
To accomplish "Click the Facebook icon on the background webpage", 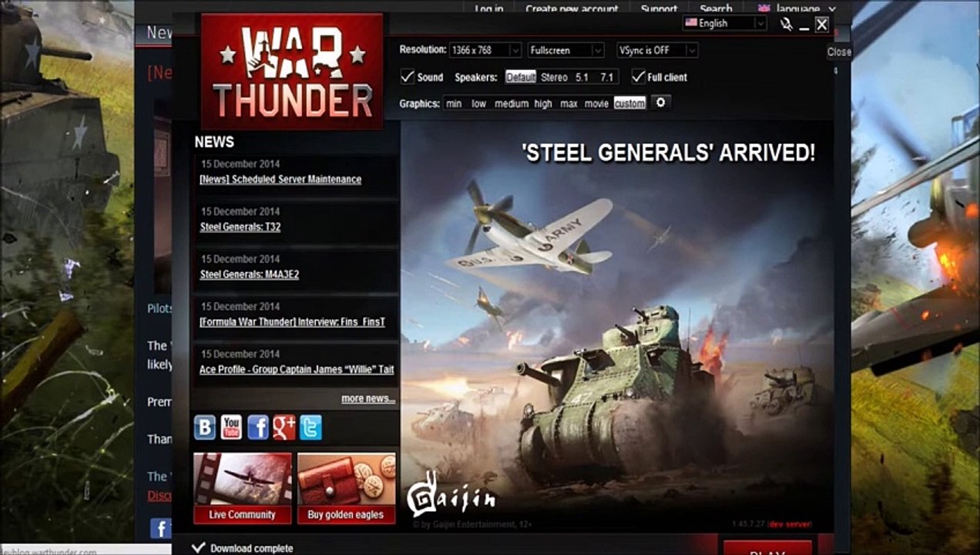I will coord(160,528).
